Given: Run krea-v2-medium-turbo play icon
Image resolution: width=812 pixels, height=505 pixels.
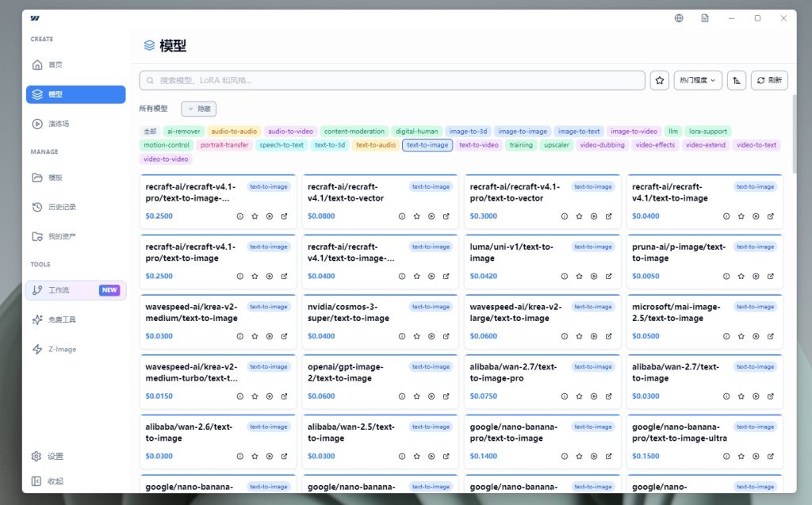Looking at the screenshot, I should (270, 396).
